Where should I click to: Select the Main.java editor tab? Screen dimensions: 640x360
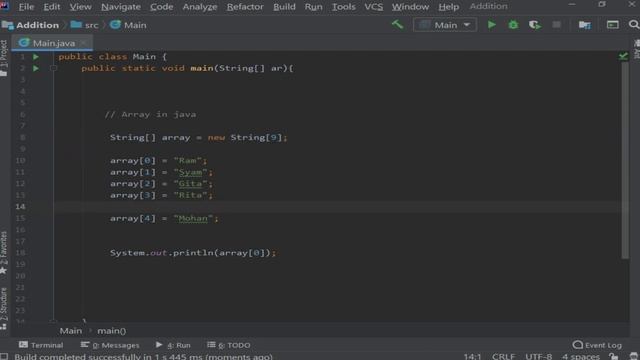coord(53,43)
